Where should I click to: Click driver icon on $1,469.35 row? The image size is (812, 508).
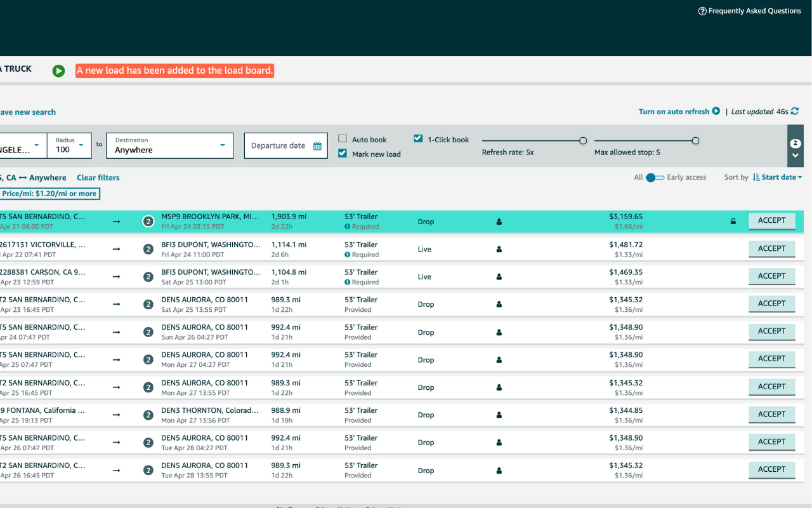[x=499, y=277]
